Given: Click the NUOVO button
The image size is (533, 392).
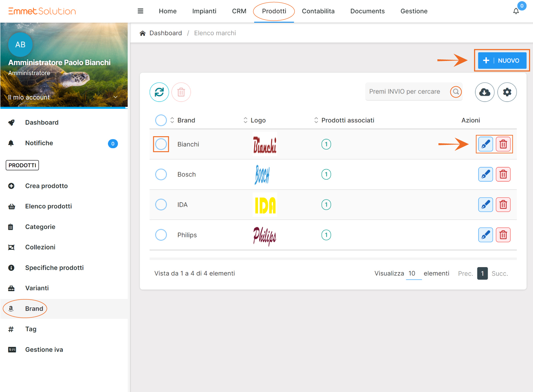Looking at the screenshot, I should pyautogui.click(x=502, y=61).
